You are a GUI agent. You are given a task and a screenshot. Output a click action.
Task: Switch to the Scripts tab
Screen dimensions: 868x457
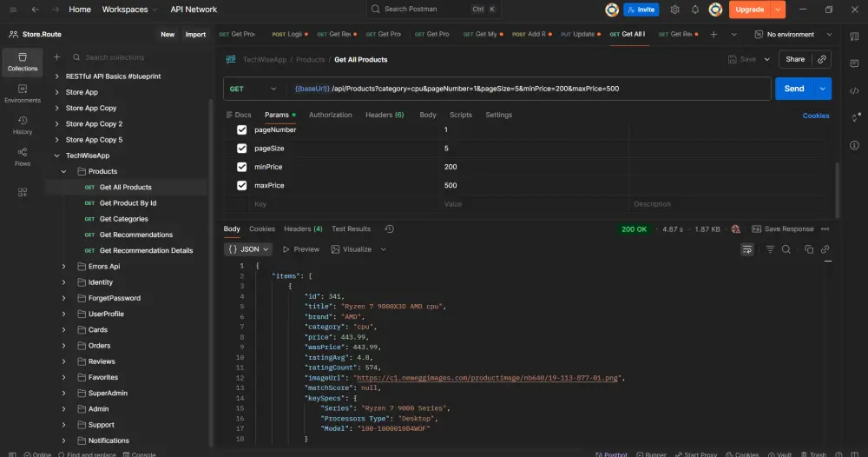click(x=461, y=115)
